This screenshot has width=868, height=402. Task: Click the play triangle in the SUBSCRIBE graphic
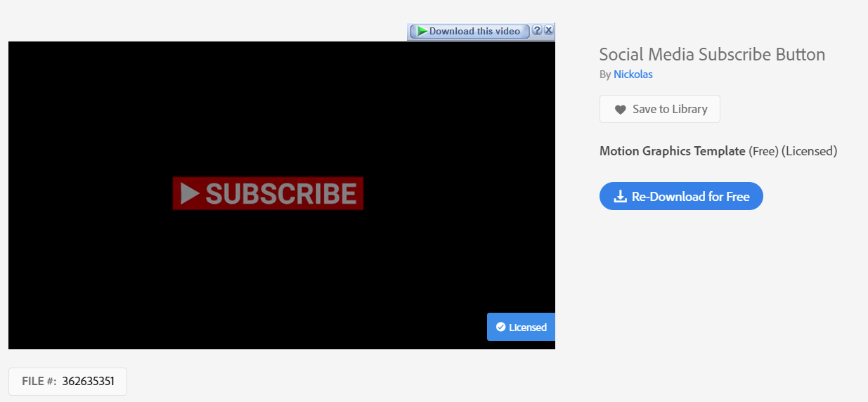[190, 193]
